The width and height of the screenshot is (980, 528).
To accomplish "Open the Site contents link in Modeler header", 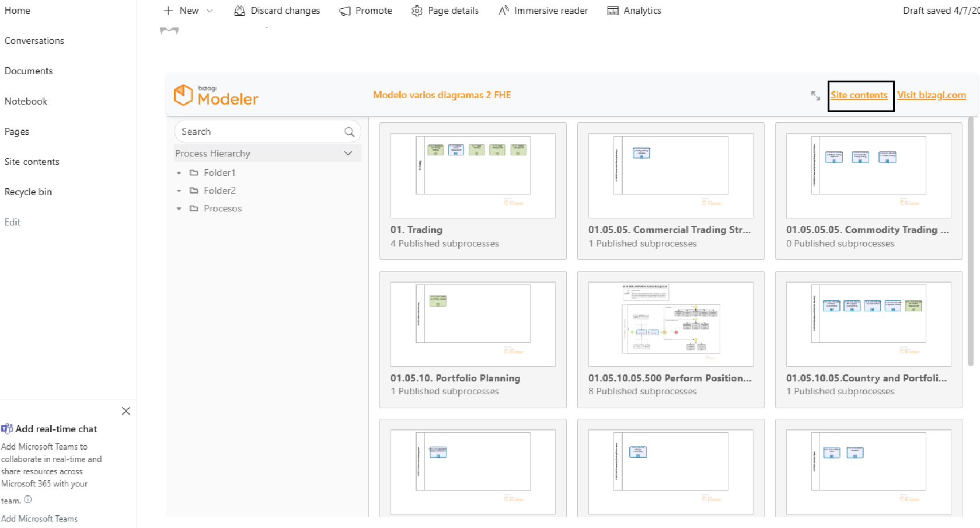I will pos(859,95).
